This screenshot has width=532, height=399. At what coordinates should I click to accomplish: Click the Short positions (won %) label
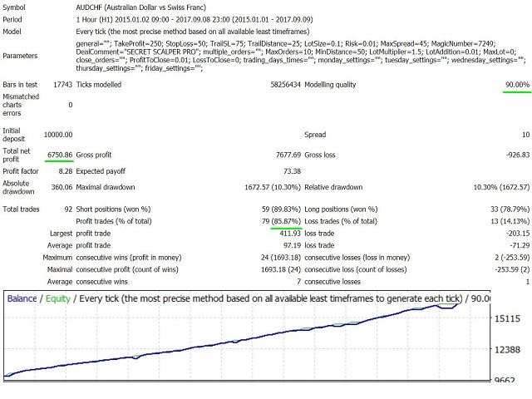[113, 209]
